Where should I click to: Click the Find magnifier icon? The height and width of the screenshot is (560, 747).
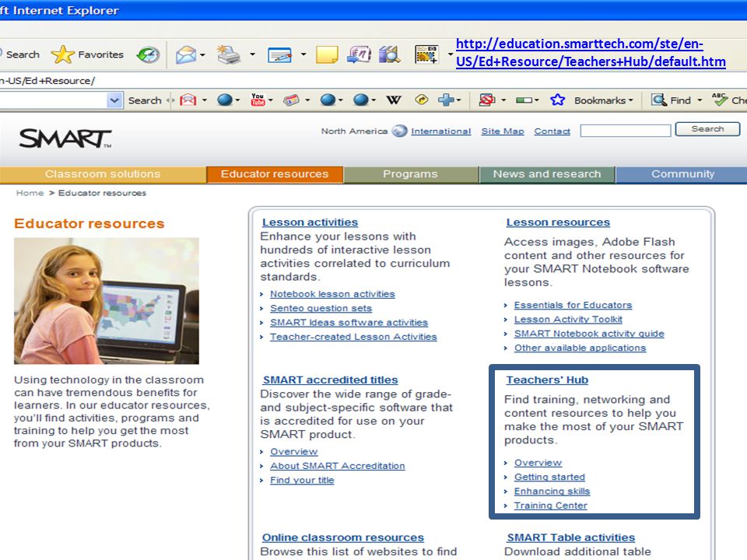[x=659, y=100]
